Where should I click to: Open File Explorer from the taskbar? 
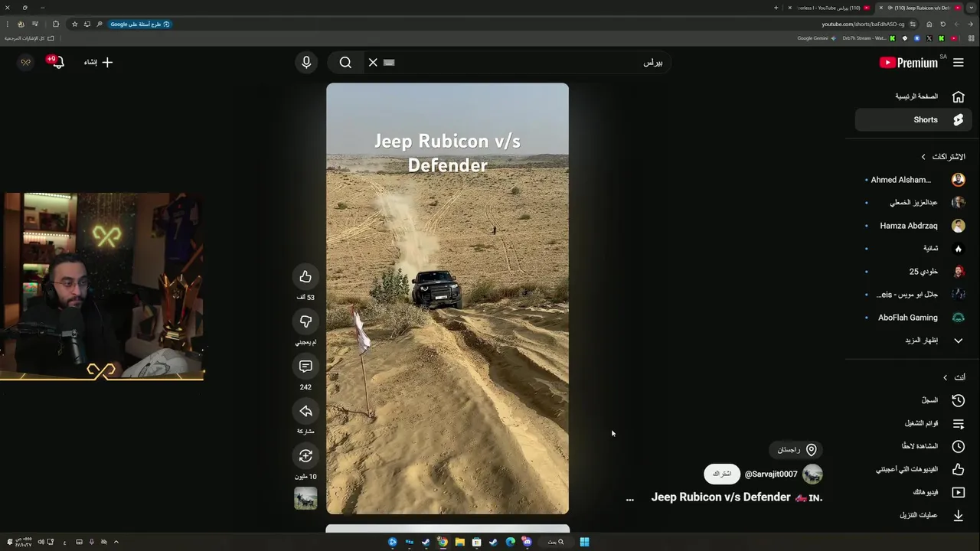[x=459, y=542]
